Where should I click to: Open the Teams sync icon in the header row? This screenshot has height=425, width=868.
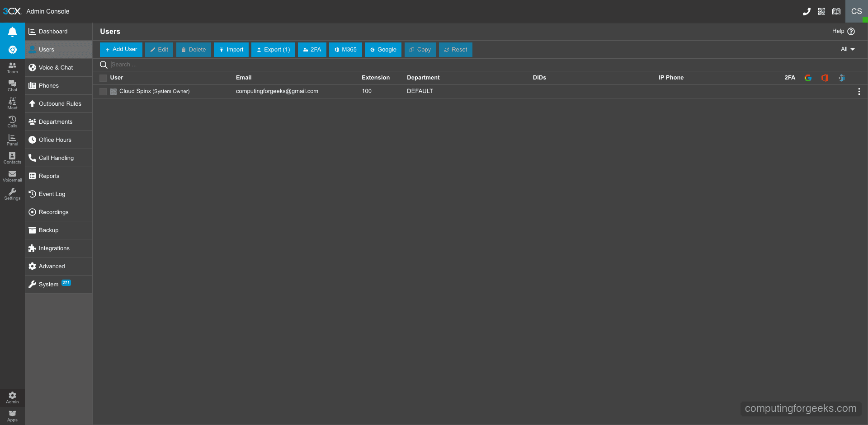coord(842,78)
